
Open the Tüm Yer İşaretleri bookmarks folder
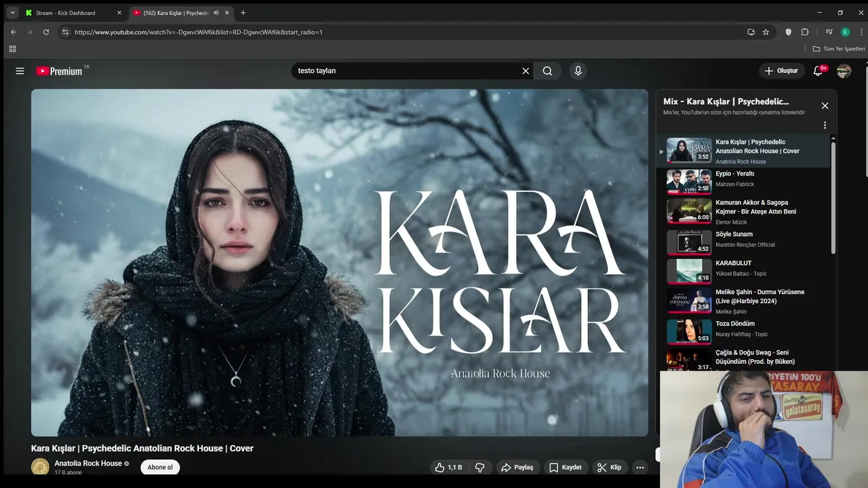click(839, 49)
